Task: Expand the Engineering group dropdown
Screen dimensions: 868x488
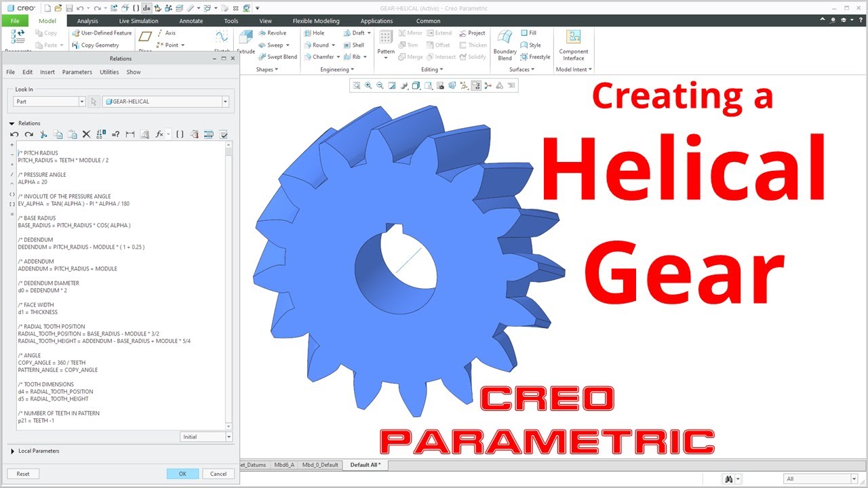Action: point(337,69)
